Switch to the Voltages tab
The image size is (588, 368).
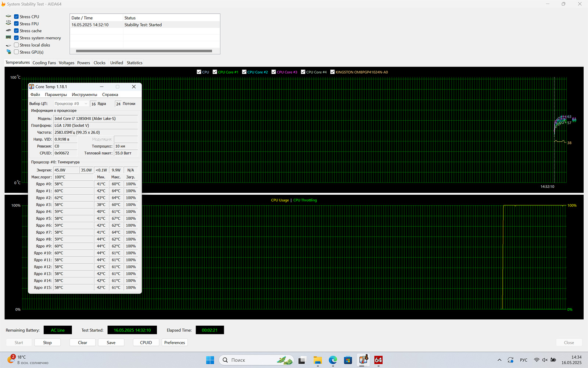(67, 63)
